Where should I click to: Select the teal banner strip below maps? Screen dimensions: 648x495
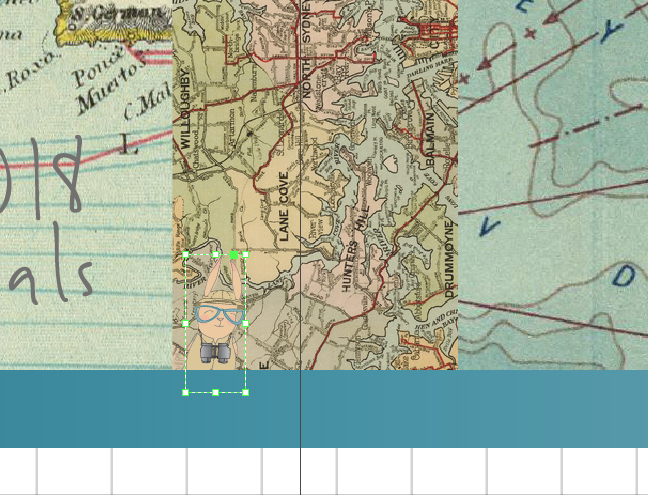coord(324,409)
